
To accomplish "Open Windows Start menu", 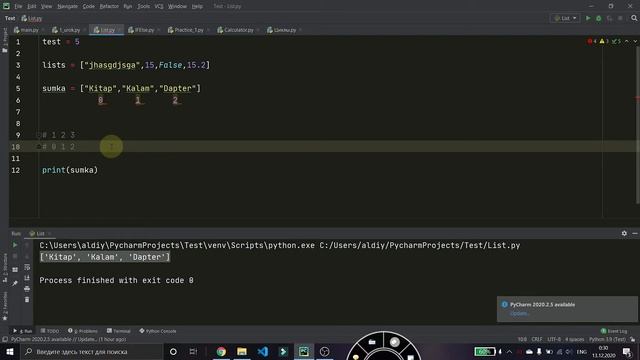I will coord(9,351).
